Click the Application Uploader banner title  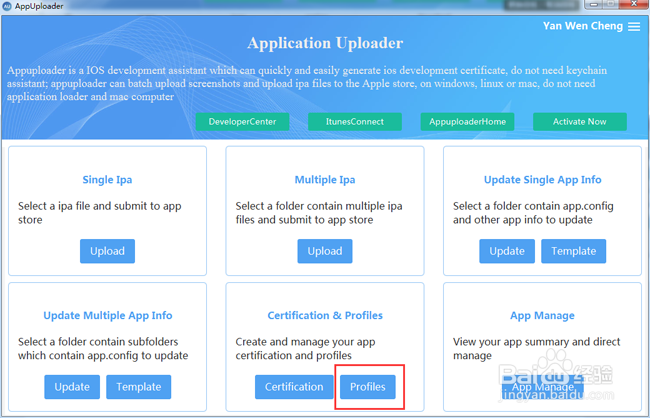[325, 43]
